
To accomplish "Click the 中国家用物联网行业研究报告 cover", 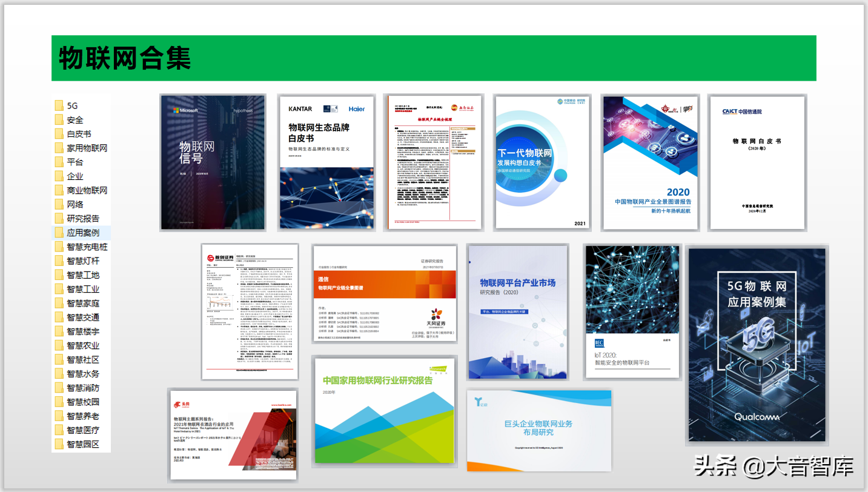I will [384, 411].
